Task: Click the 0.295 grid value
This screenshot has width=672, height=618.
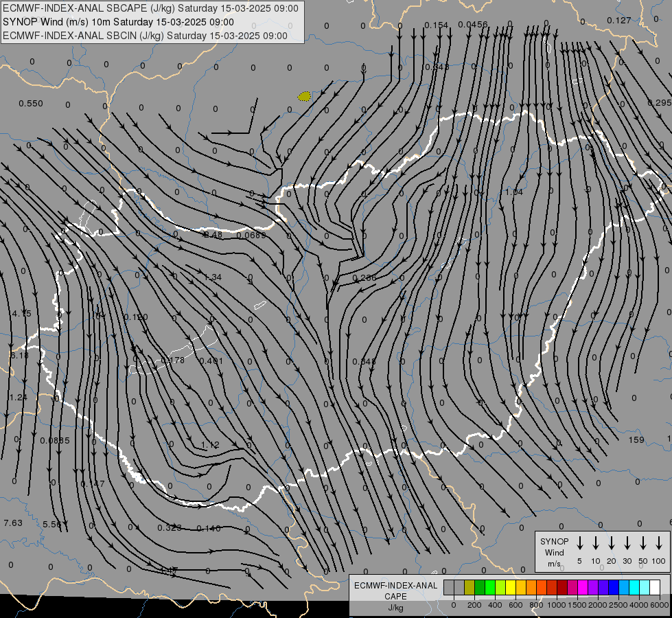Action: click(x=660, y=102)
